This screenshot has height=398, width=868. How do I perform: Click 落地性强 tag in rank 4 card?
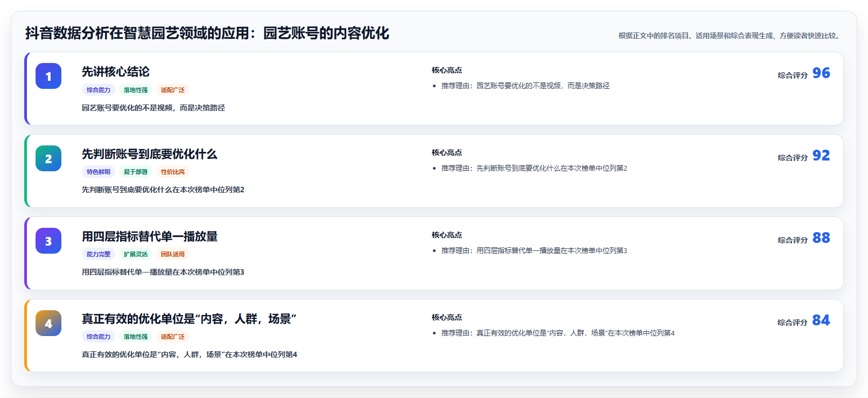(x=136, y=337)
